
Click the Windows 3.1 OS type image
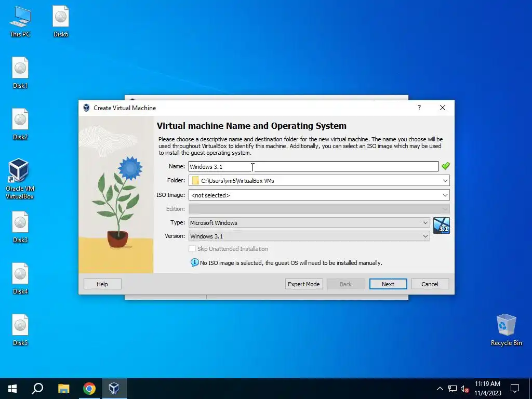pos(442,225)
